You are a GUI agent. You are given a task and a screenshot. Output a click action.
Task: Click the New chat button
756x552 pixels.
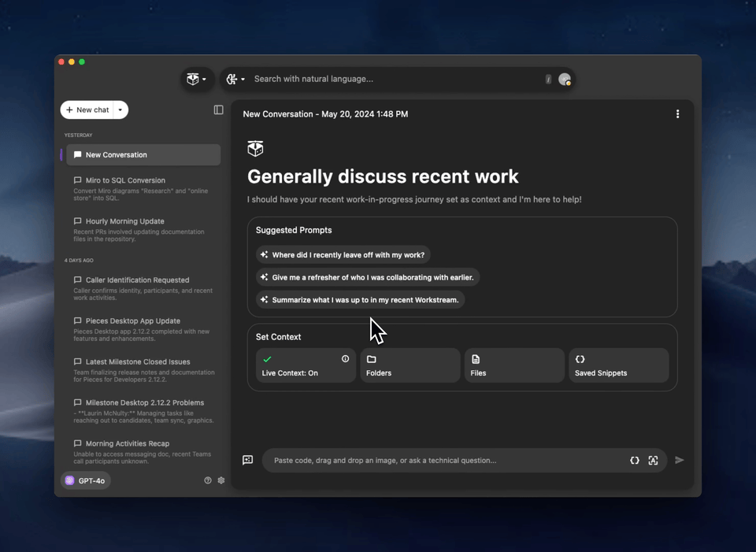click(x=87, y=110)
